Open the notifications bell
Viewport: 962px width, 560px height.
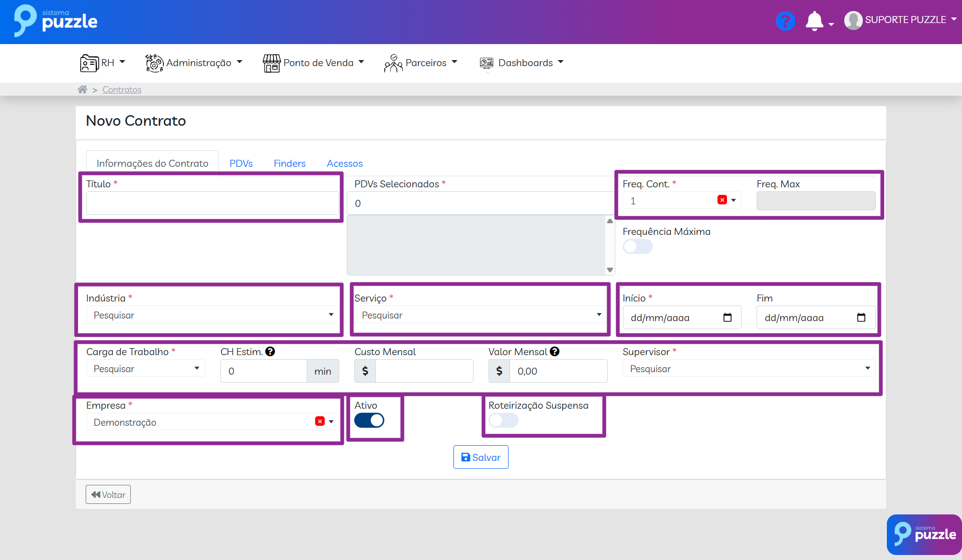814,21
